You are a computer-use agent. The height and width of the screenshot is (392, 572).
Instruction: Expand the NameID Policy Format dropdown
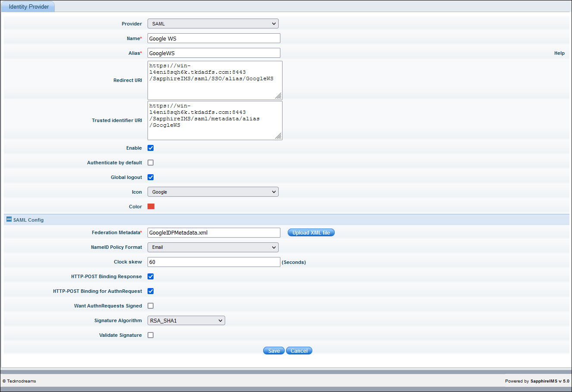[213, 247]
